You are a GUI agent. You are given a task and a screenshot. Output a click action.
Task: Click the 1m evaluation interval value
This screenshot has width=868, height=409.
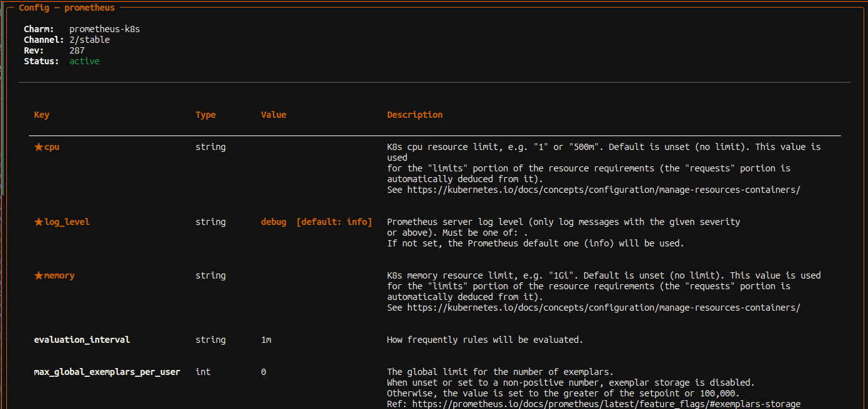(x=266, y=340)
